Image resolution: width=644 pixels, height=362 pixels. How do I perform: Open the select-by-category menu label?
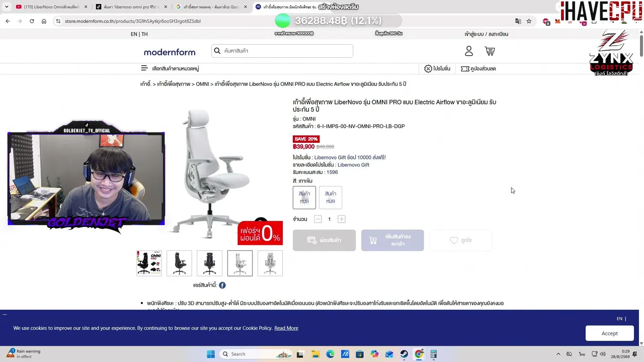point(176,68)
